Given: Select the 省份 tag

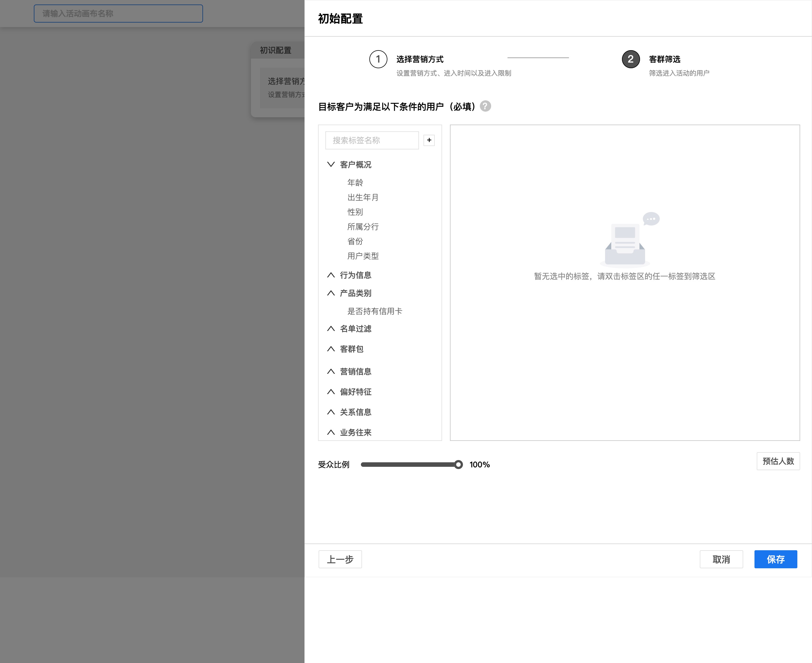Looking at the screenshot, I should [355, 241].
